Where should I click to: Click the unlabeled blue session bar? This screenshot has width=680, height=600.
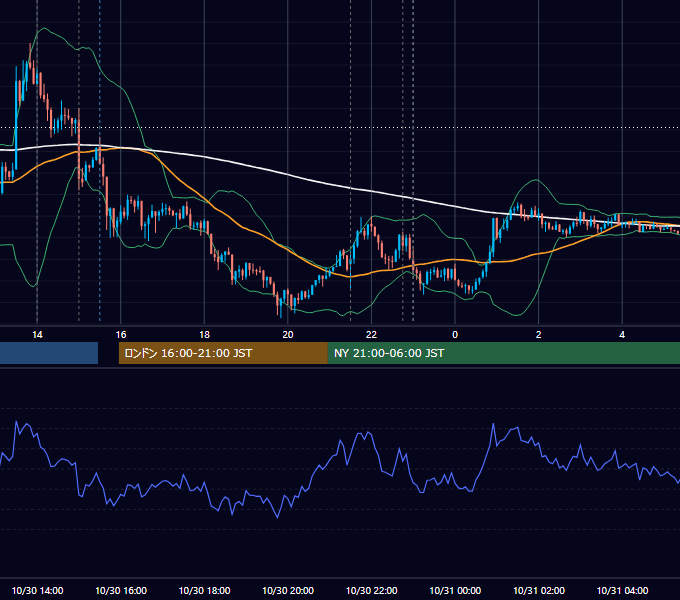pyautogui.click(x=49, y=353)
